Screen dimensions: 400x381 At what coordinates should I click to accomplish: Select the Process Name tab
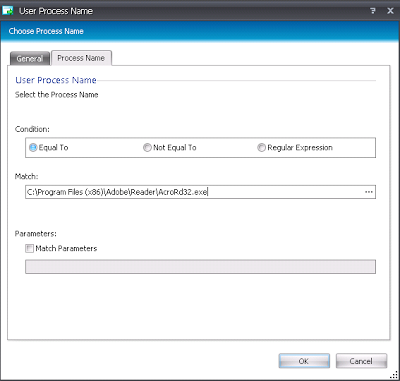pos(81,58)
